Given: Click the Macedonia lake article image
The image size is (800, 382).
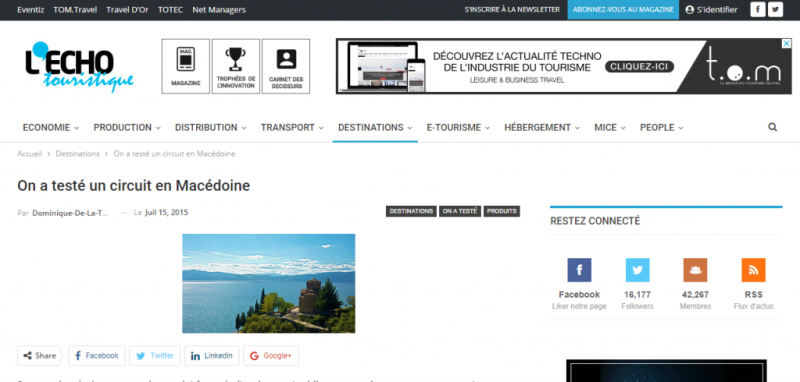Looking at the screenshot, I should [x=268, y=283].
